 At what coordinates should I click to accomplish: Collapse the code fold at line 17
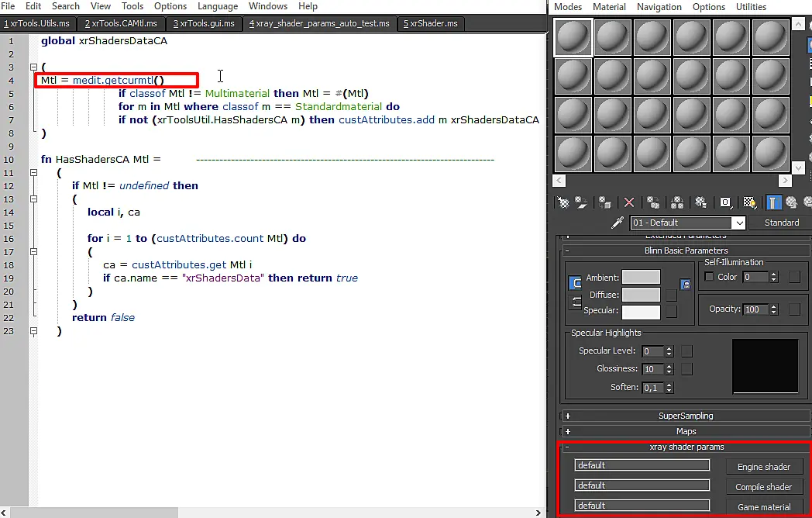pyautogui.click(x=33, y=251)
